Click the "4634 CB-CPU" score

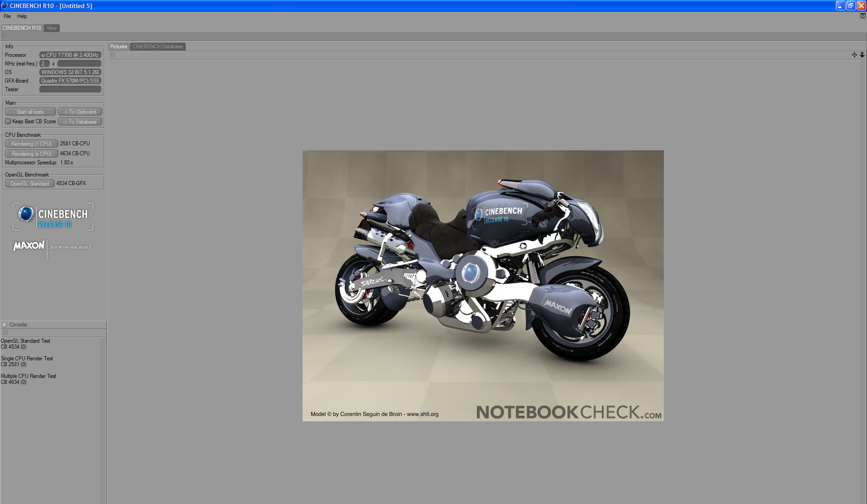point(75,154)
